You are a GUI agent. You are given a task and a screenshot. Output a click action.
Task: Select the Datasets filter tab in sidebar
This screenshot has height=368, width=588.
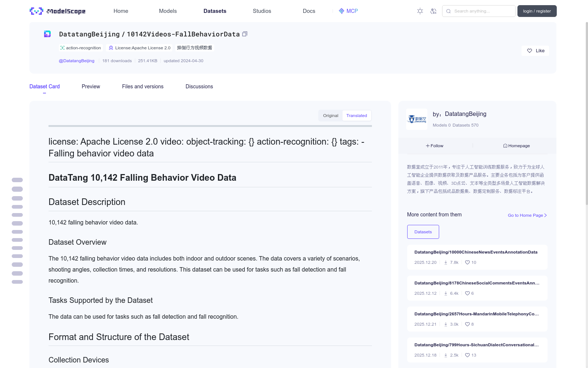pyautogui.click(x=423, y=232)
